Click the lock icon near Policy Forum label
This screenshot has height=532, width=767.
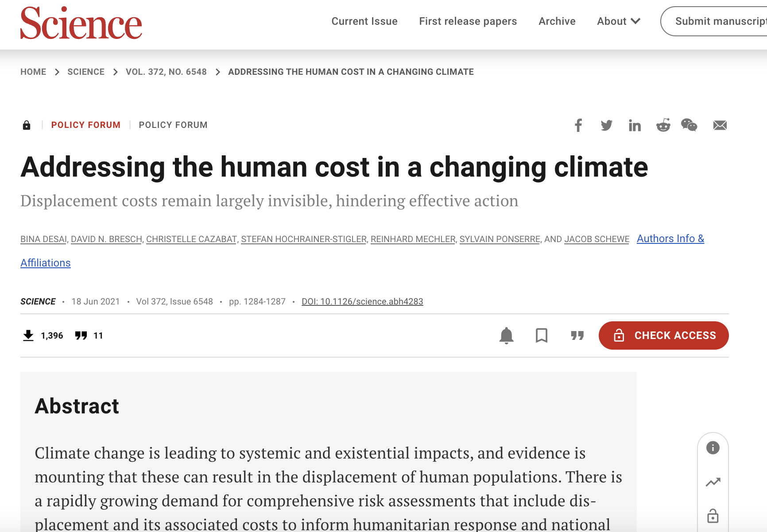pos(27,125)
